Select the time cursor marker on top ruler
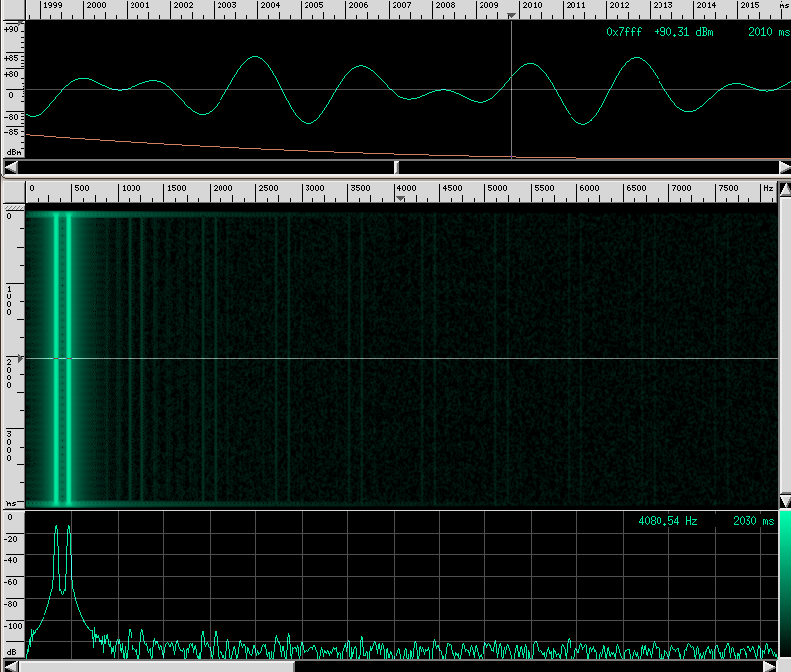 click(x=511, y=15)
